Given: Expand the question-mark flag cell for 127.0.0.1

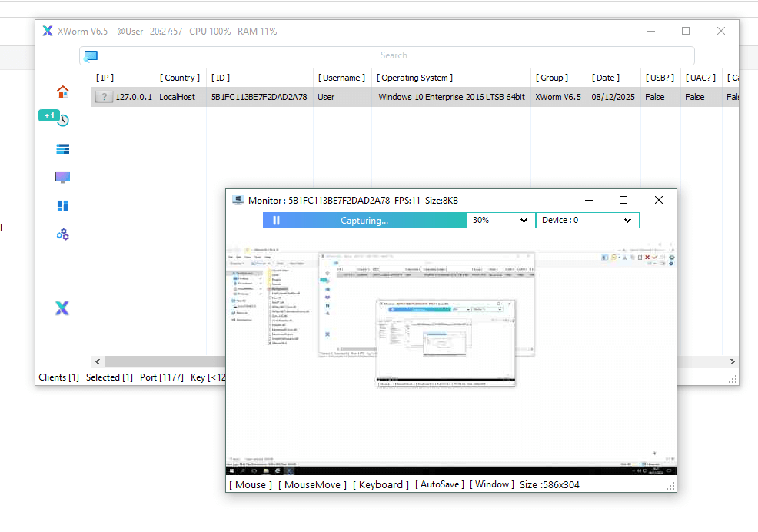Looking at the screenshot, I should pos(104,97).
